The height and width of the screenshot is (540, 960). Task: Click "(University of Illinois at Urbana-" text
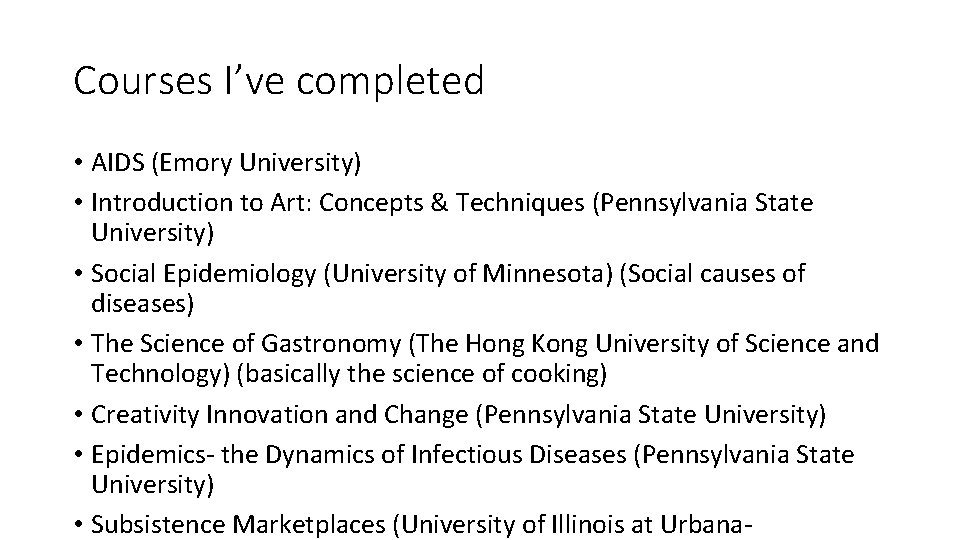coord(571,524)
